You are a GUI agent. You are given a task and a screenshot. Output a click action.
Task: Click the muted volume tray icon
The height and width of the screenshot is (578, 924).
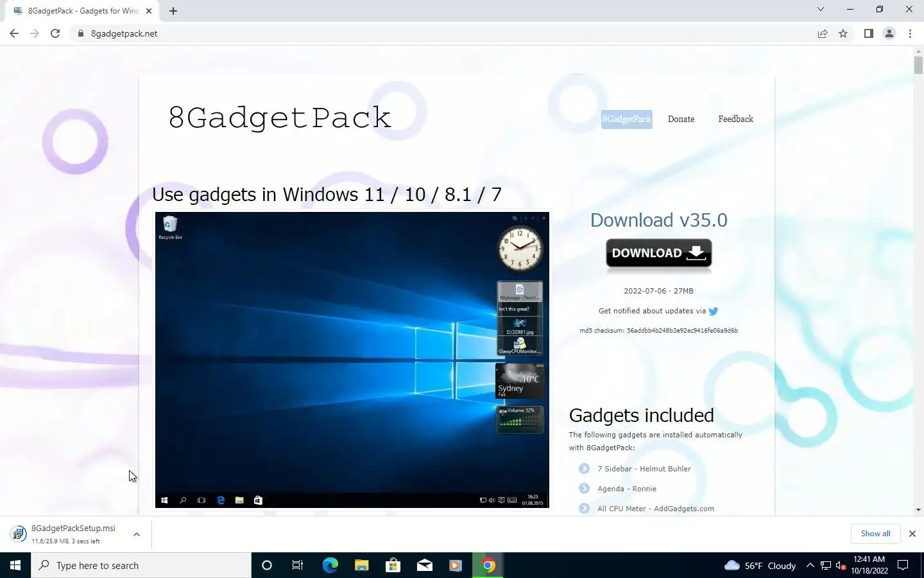[841, 565]
